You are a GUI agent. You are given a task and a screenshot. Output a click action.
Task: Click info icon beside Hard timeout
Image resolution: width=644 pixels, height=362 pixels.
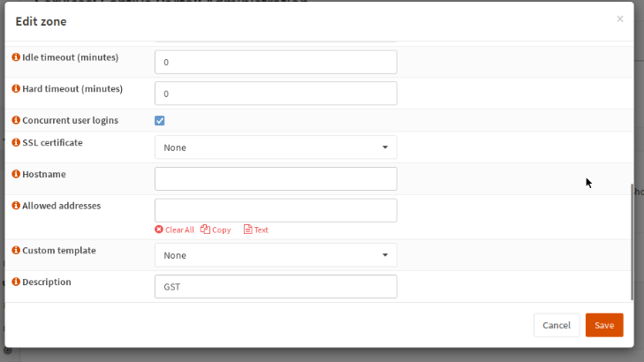point(16,89)
